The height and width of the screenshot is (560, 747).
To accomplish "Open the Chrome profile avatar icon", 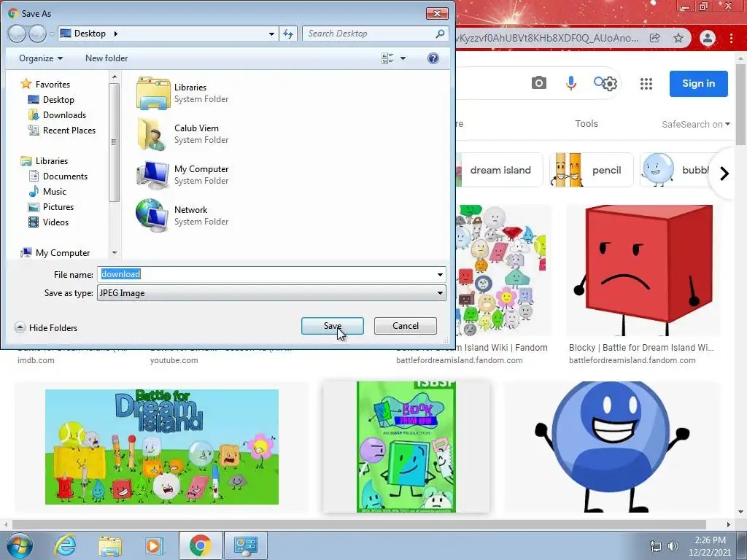I will tap(708, 38).
